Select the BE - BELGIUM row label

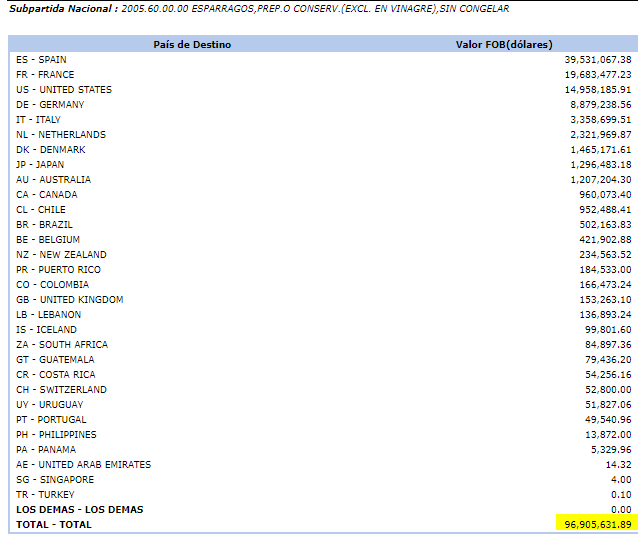pyautogui.click(x=48, y=240)
